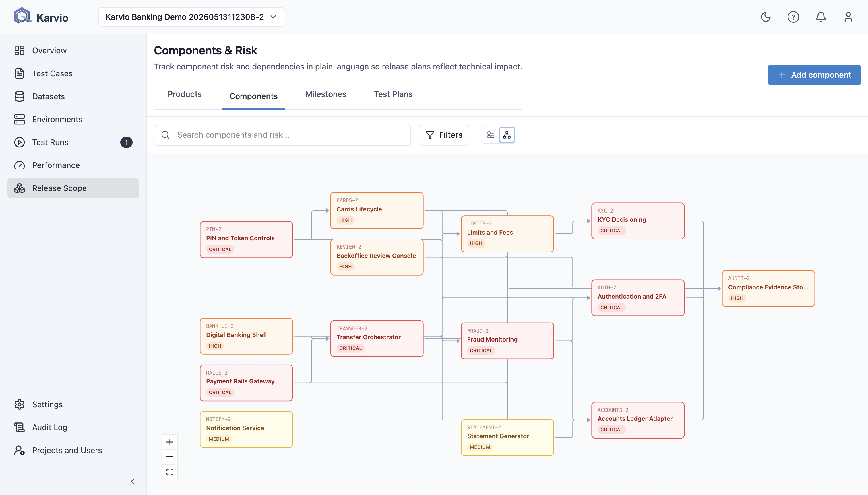Select the Transfer Orchestrator node
Screen dimensions: 868x495
pos(377,339)
